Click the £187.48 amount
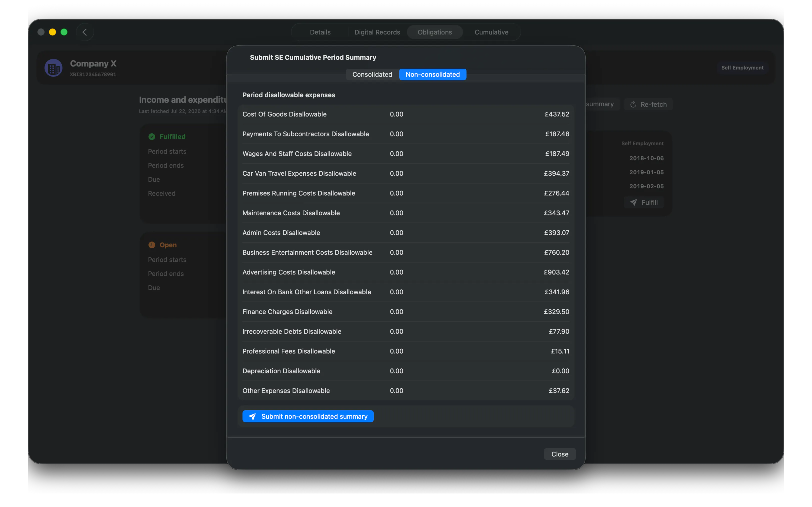This screenshot has width=812, height=507. [x=557, y=134]
